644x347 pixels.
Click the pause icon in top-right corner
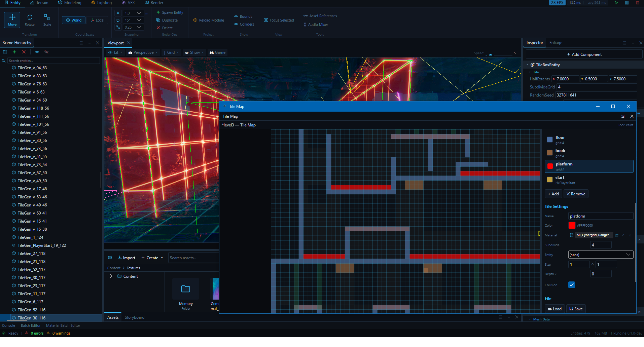(627, 3)
